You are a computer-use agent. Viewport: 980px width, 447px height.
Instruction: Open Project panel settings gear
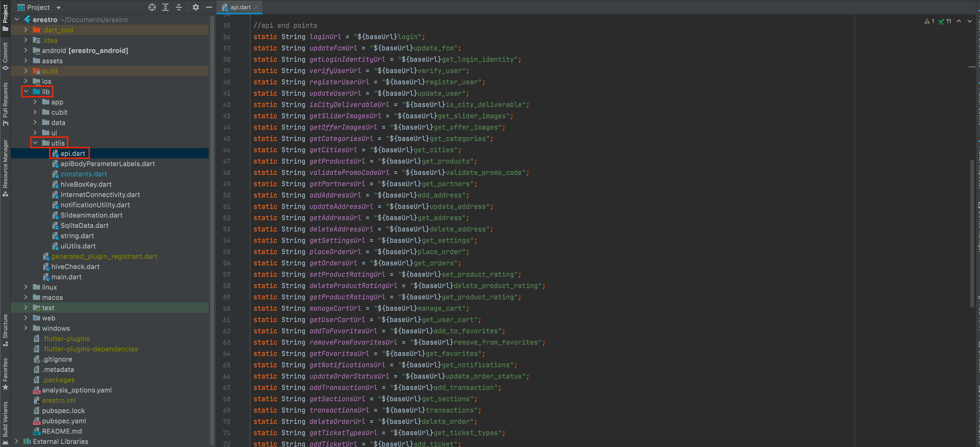(x=196, y=7)
